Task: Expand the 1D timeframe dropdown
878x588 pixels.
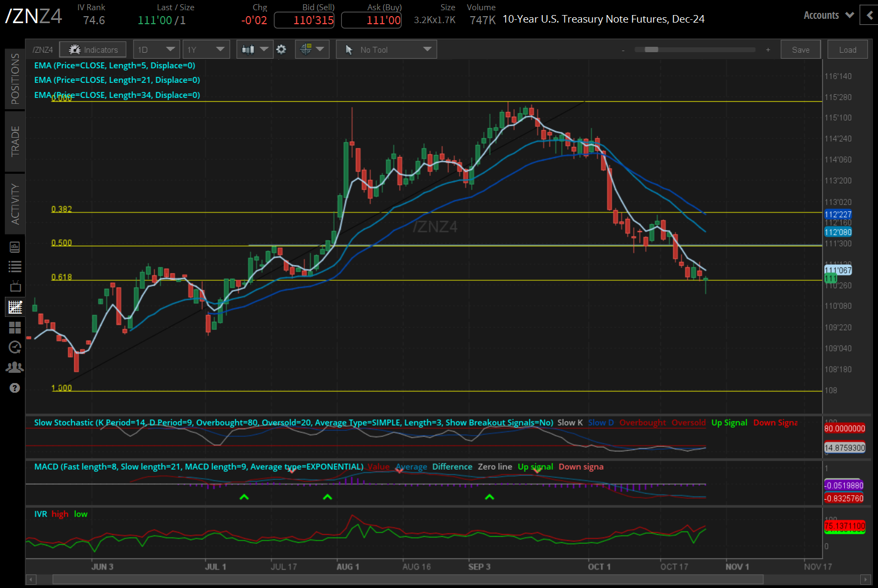Action: click(x=155, y=49)
